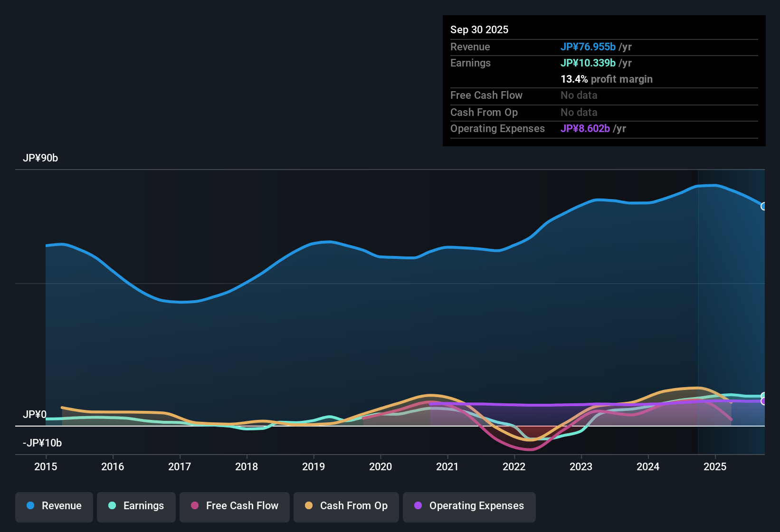Image resolution: width=780 pixels, height=532 pixels.
Task: Hide the Earnings line via its legend entry
Action: click(136, 506)
